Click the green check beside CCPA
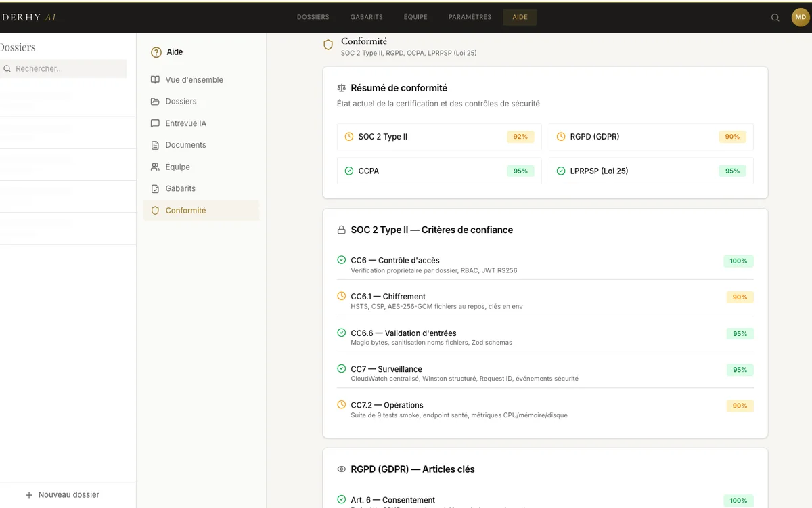The image size is (812, 508). 348,171
